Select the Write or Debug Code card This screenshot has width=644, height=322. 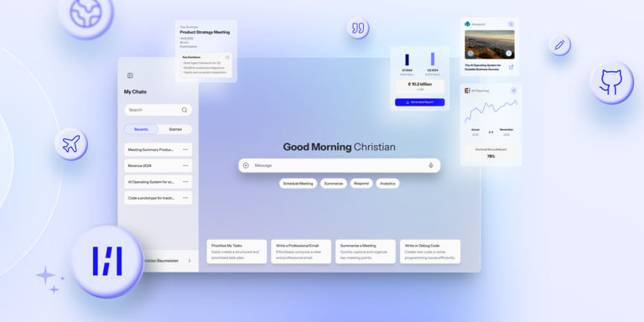point(430,252)
